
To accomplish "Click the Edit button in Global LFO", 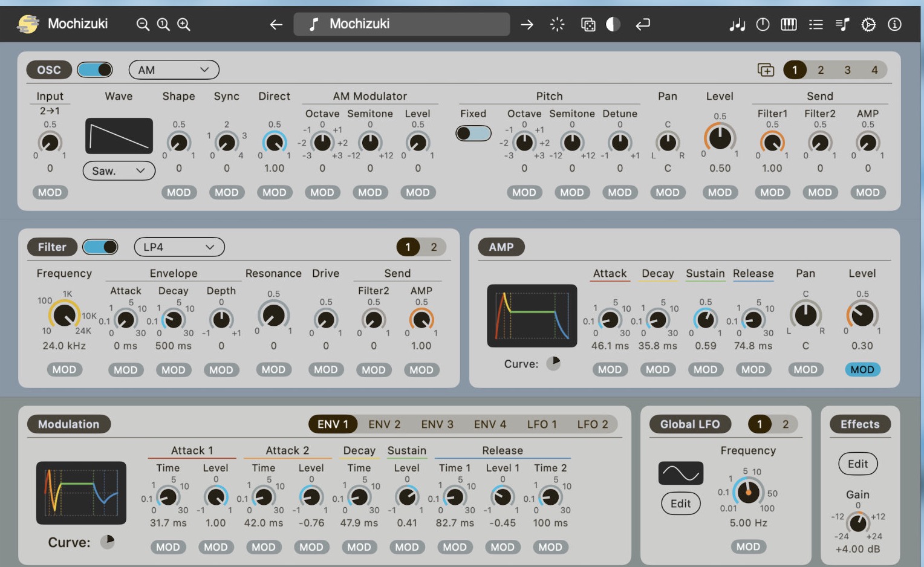I will 680,504.
